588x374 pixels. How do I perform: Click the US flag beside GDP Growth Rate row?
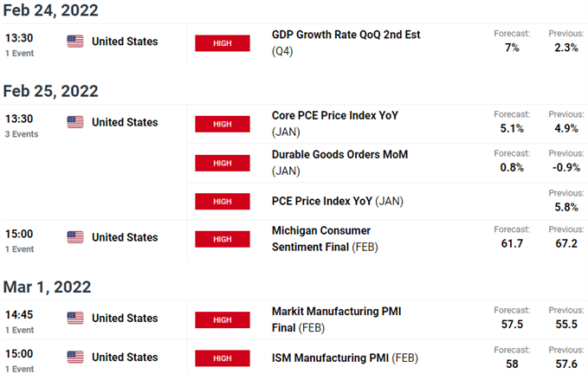pos(74,41)
